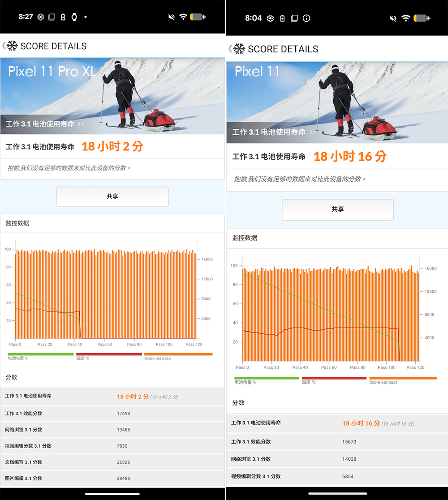The width and height of the screenshot is (448, 500).
Task: Tap the 分数 heading on Pixel 11 Pro XL
Action: (x=12, y=377)
